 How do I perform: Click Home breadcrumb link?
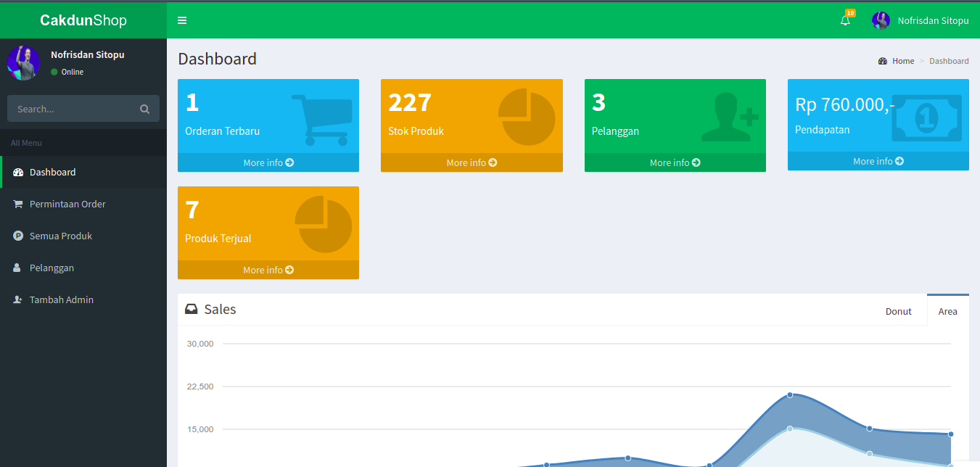click(x=903, y=61)
